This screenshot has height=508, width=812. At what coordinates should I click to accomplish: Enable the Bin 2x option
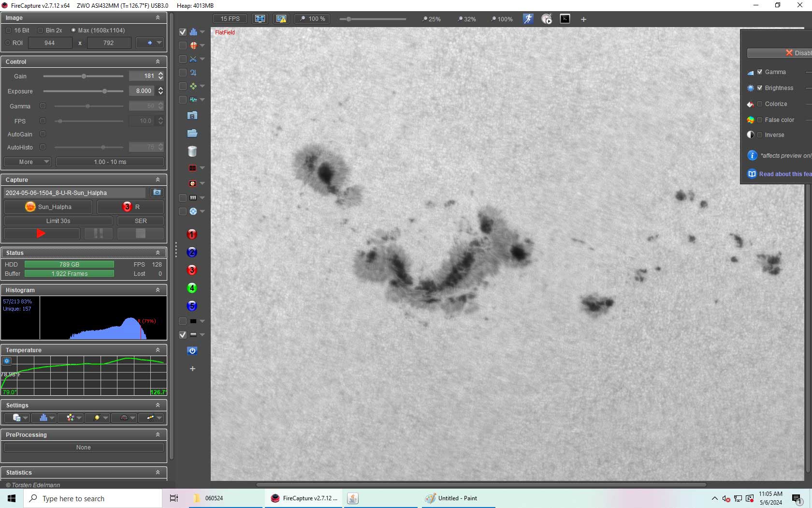point(40,30)
